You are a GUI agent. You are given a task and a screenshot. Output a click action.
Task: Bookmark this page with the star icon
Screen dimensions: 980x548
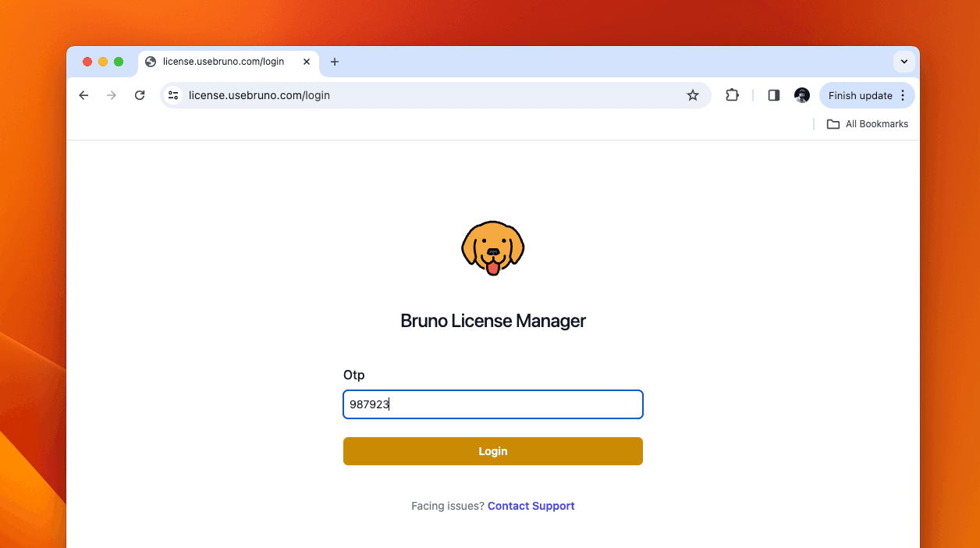pyautogui.click(x=693, y=95)
